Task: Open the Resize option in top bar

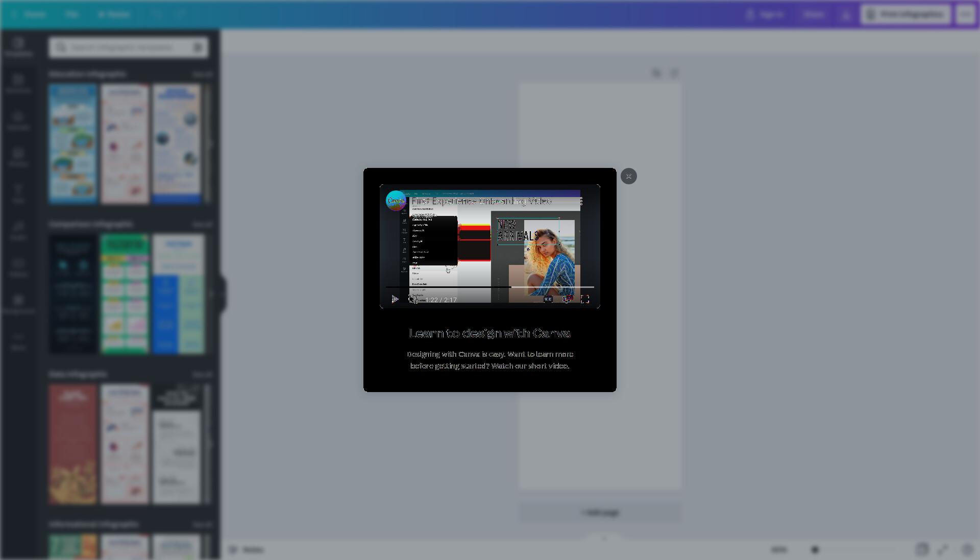Action: coord(114,14)
